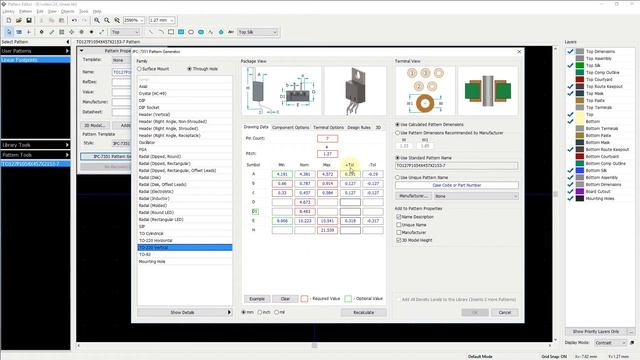
Task: Click the Example button
Action: [257, 299]
